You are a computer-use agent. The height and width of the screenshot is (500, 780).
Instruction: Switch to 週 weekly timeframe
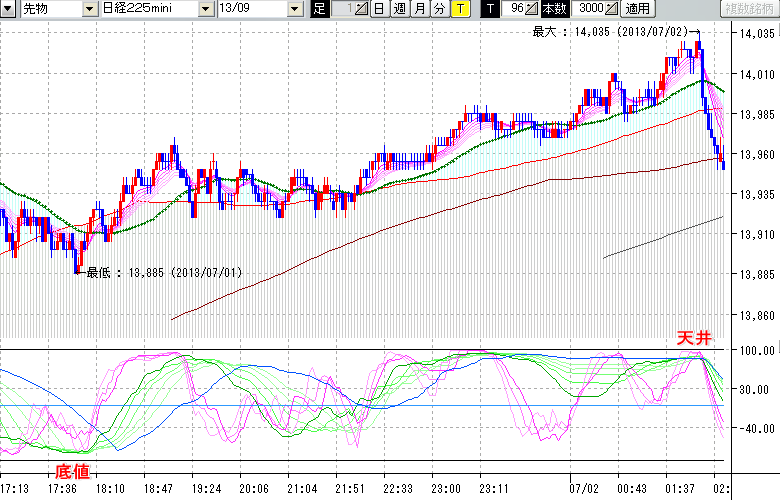(x=399, y=9)
